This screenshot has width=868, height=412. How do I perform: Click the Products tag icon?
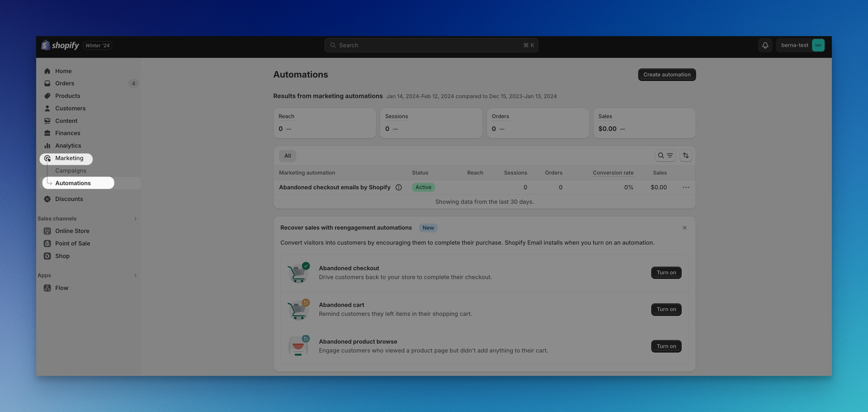pyautogui.click(x=47, y=96)
